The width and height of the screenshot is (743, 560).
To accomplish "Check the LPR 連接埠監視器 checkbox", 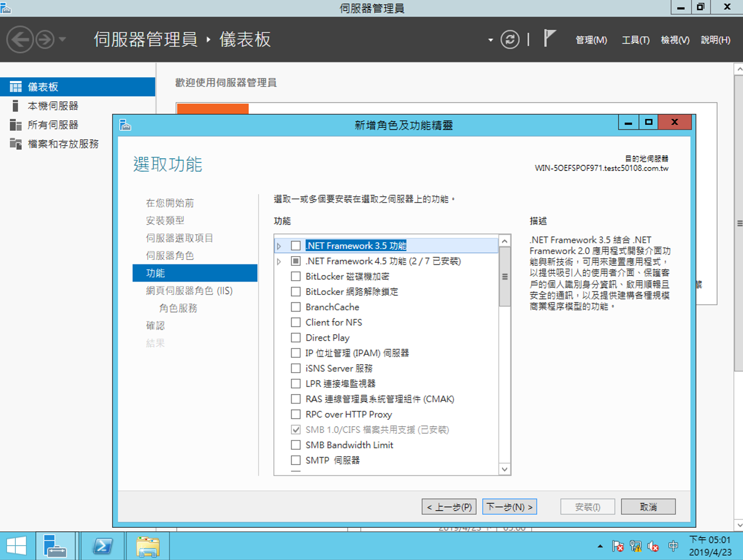I will pos(296,383).
